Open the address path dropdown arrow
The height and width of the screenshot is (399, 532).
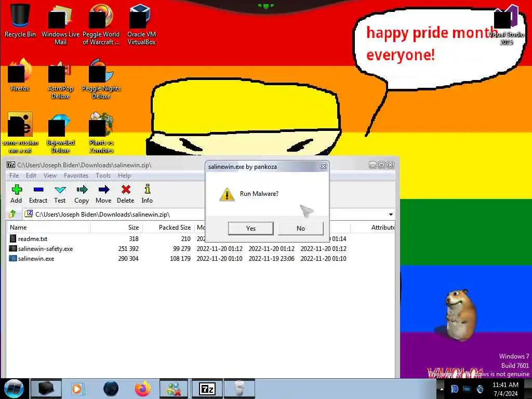(x=391, y=215)
